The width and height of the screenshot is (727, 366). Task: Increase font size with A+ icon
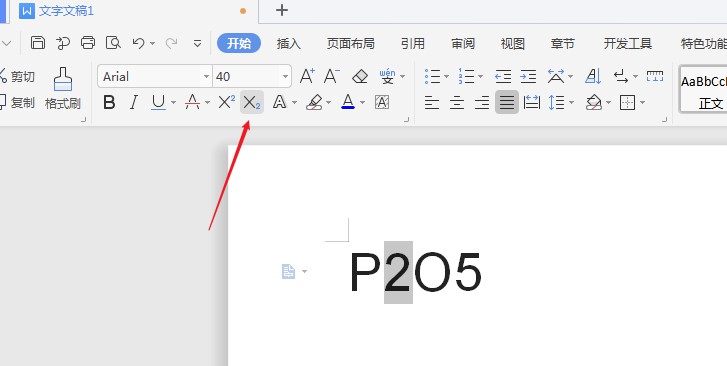pos(307,76)
